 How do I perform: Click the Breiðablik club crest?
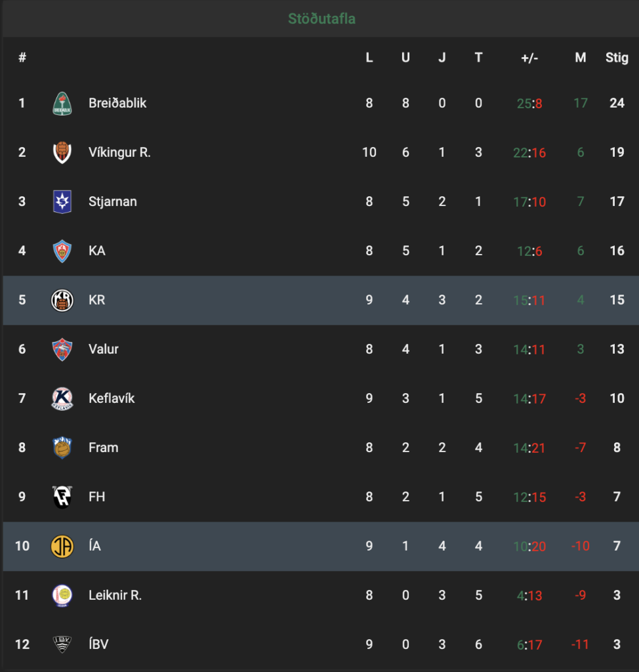pyautogui.click(x=62, y=103)
